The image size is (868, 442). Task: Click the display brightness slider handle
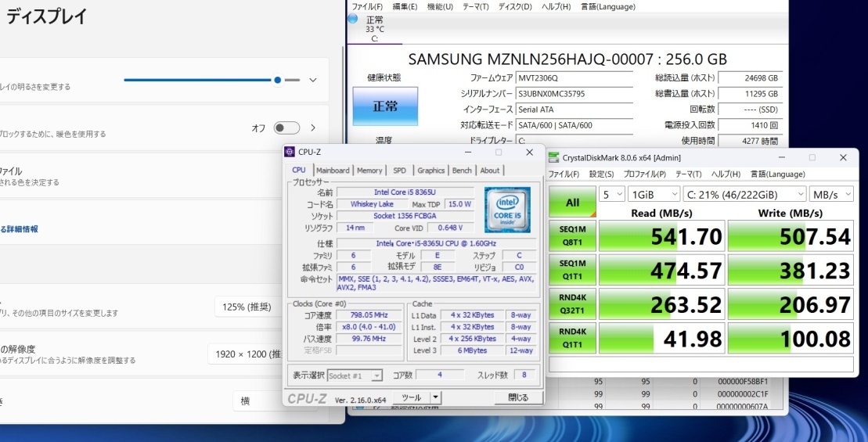(277, 80)
